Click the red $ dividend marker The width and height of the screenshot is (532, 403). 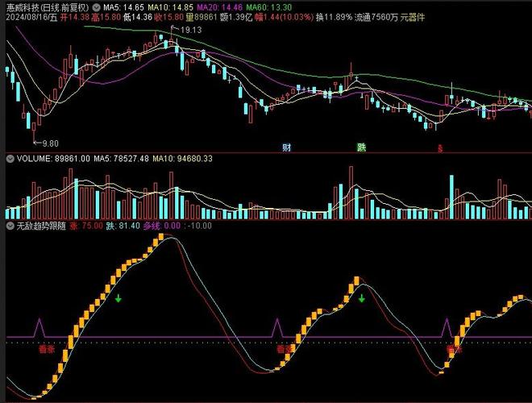coord(440,148)
